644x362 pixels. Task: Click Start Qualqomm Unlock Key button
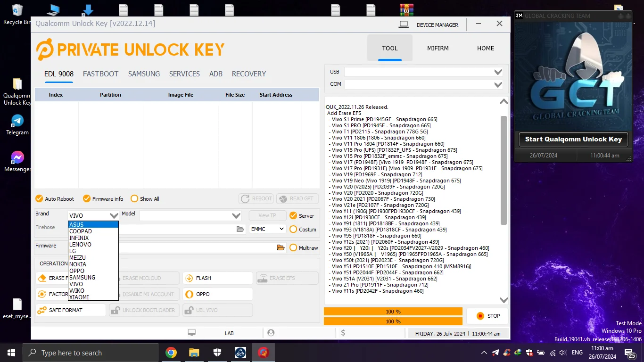point(573,139)
